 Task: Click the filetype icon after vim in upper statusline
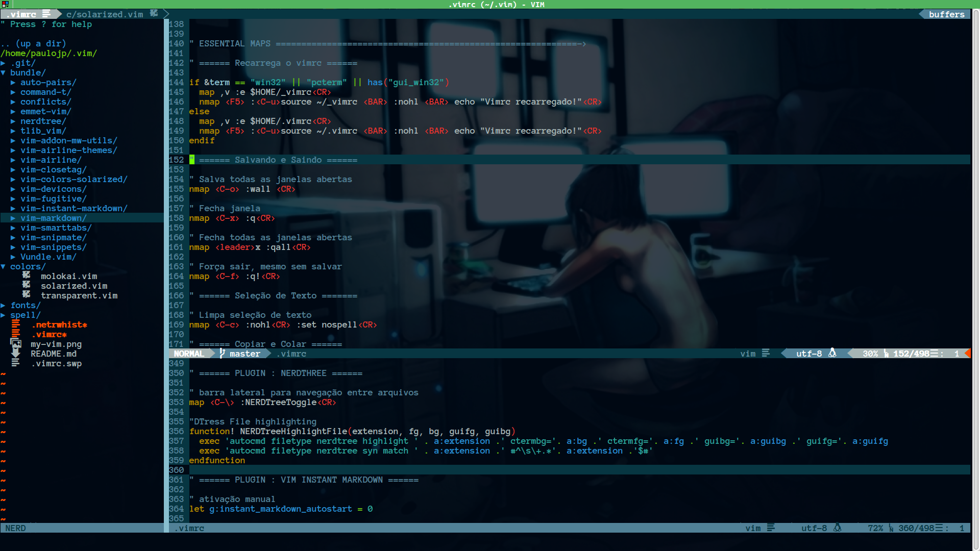[766, 353]
